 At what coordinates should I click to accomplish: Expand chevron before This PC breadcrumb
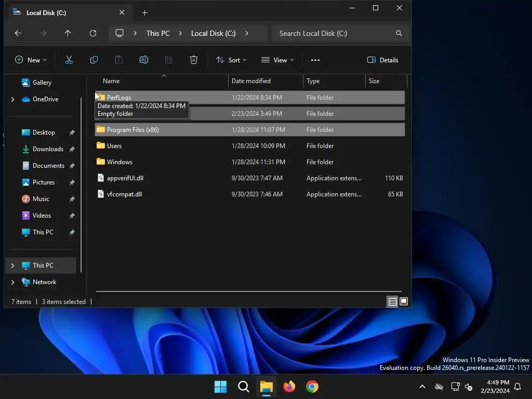tap(135, 33)
